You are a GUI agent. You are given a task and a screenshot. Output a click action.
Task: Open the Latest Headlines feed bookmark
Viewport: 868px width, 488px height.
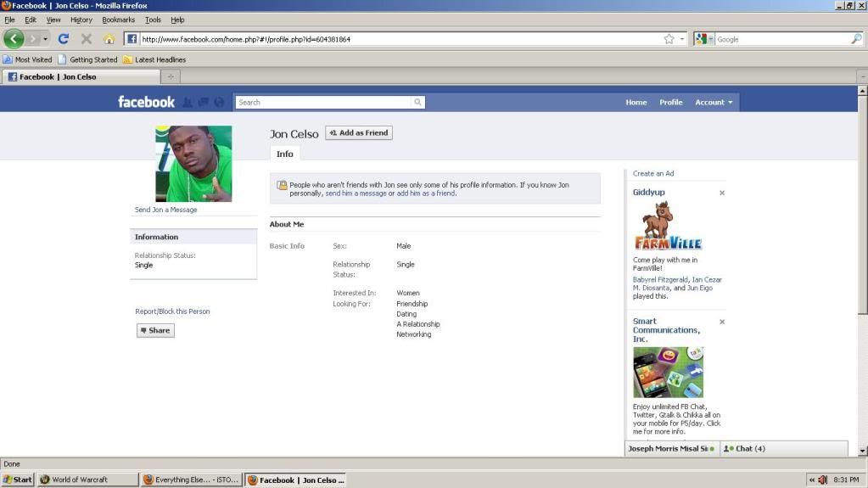click(154, 59)
